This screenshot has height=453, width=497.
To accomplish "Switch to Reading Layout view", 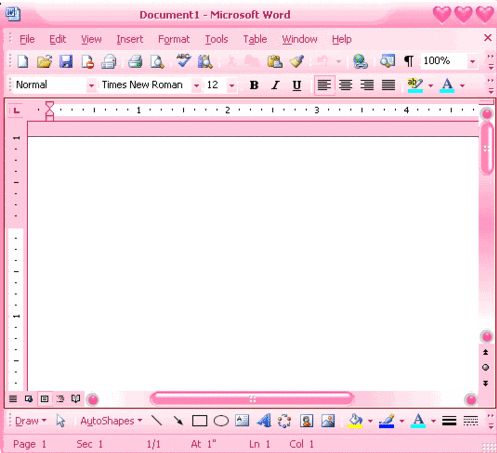I will 76,398.
